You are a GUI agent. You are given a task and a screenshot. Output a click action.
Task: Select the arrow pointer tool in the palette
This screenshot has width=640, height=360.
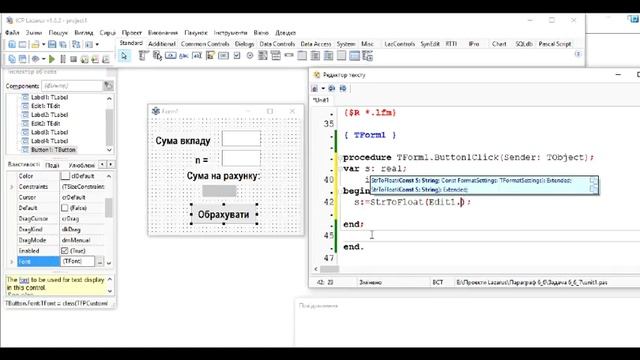click(x=124, y=56)
